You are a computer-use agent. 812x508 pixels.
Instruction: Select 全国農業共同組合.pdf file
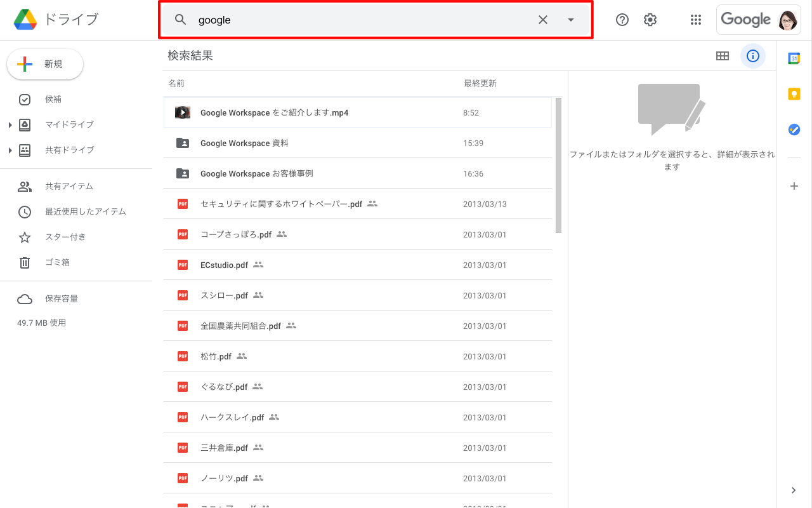click(x=358, y=326)
